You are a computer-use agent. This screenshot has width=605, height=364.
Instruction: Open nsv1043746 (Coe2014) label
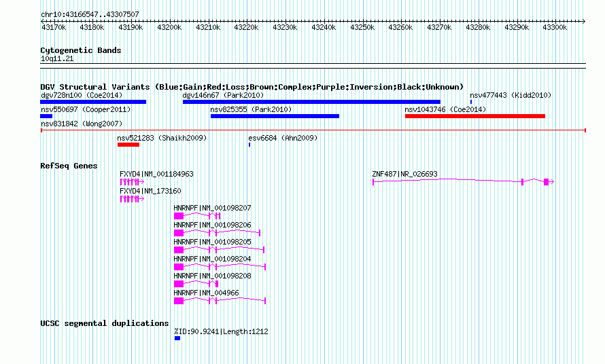pos(445,109)
